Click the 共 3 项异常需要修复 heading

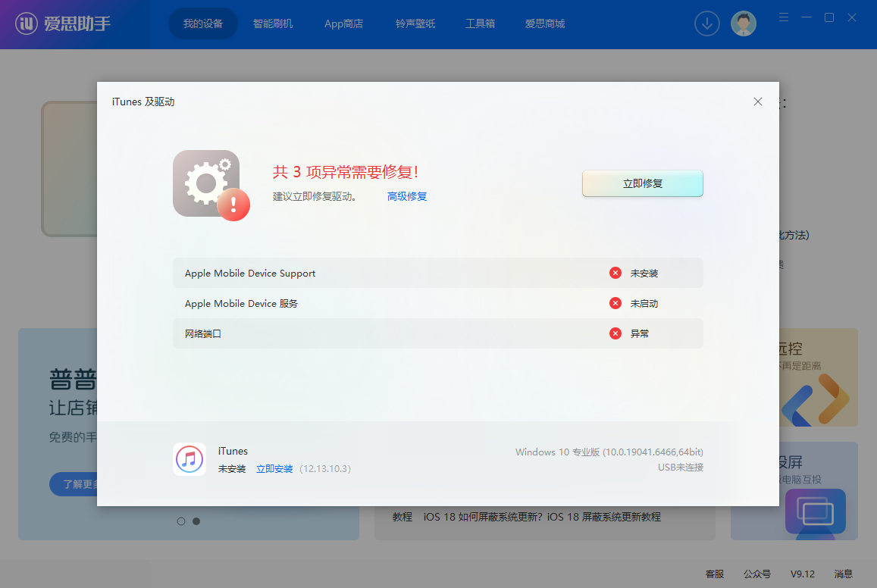(x=345, y=171)
